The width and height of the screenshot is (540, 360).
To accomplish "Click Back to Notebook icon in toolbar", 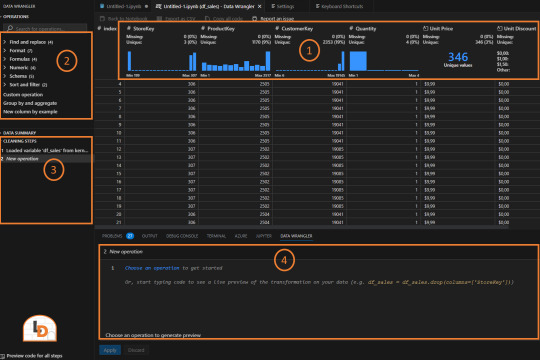I will point(102,19).
